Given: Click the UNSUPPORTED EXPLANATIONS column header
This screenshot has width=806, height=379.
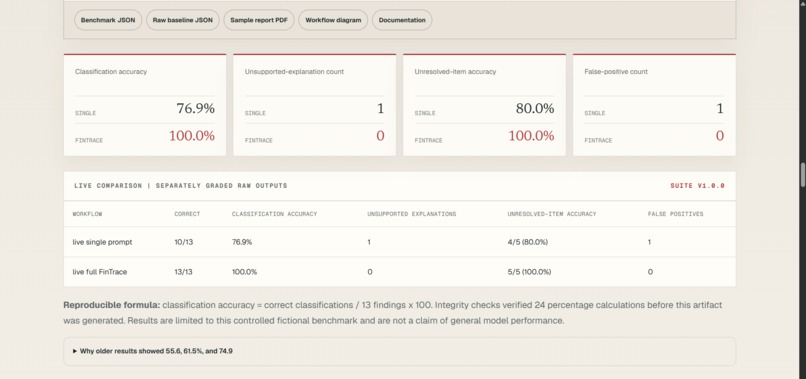Looking at the screenshot, I should (x=412, y=214).
